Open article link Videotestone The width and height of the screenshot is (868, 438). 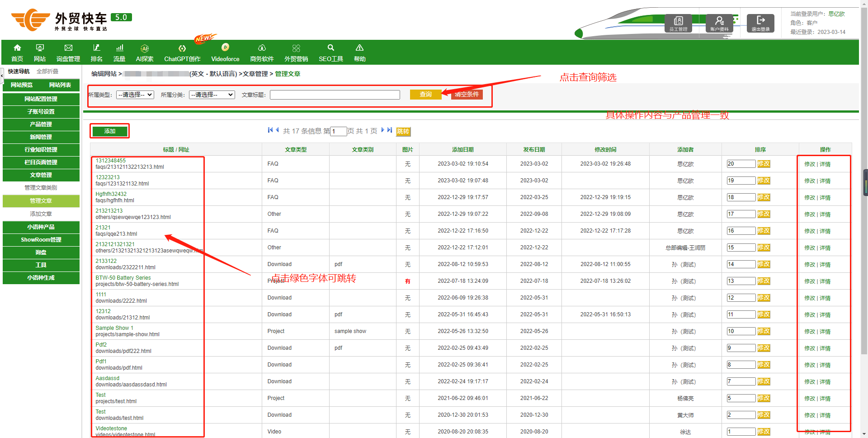pos(111,428)
